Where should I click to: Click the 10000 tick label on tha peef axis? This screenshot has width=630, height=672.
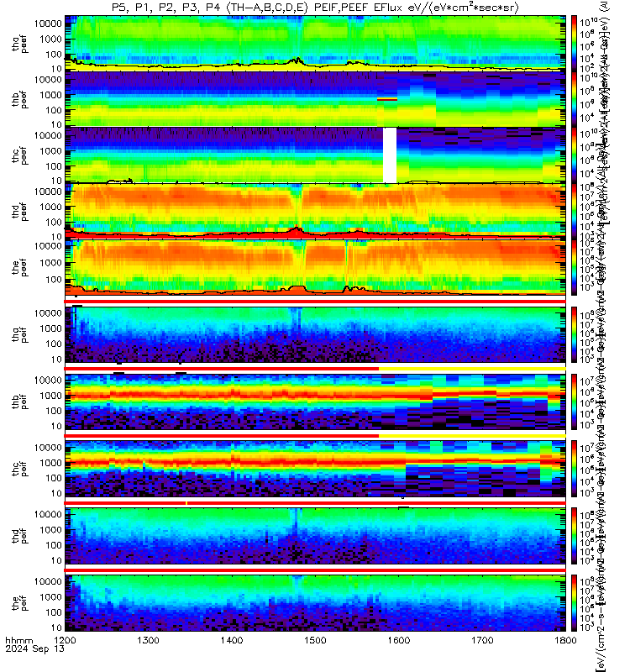point(48,24)
